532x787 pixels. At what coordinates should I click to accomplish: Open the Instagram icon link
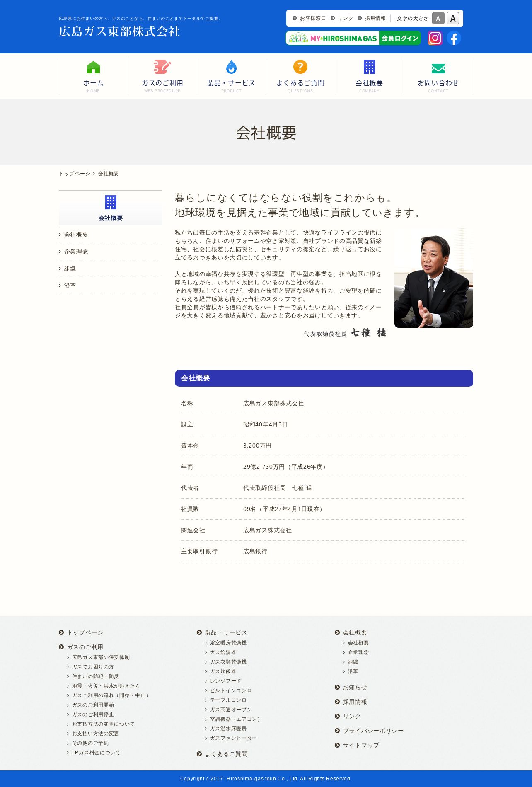(435, 38)
